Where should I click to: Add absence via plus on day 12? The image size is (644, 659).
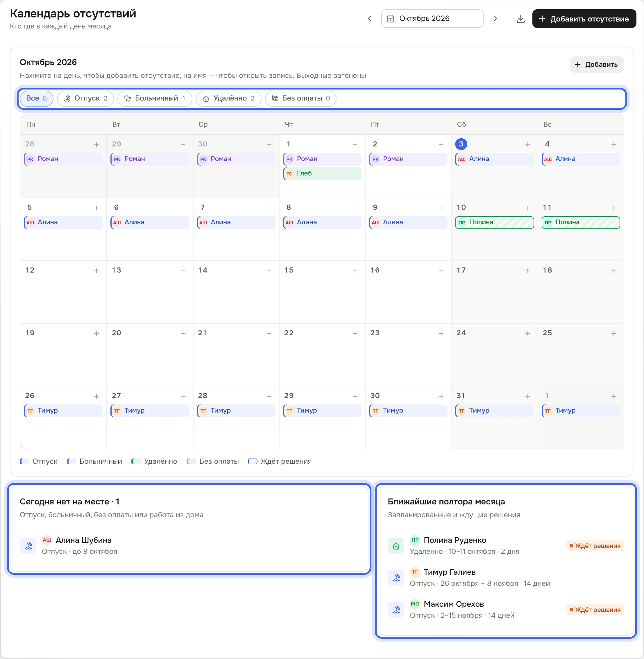tap(96, 271)
